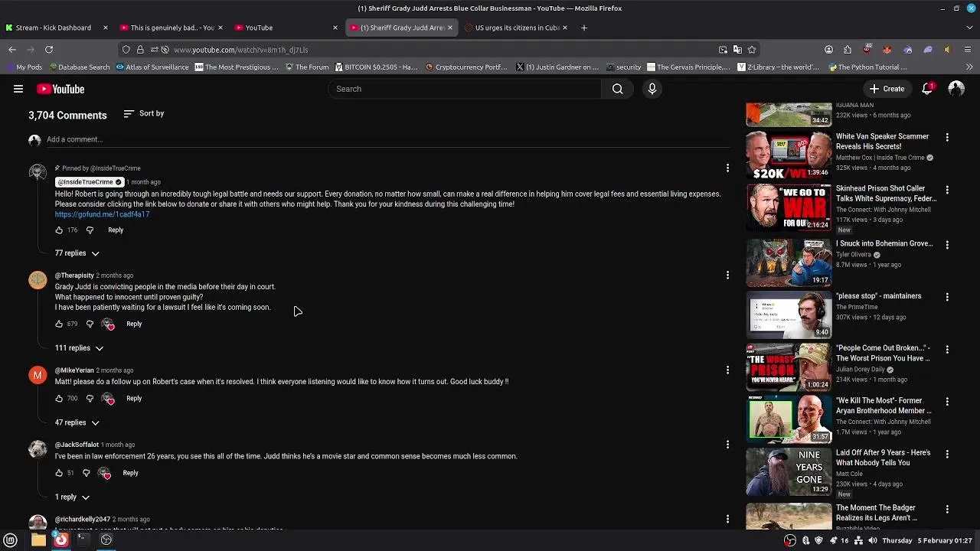
Task: Like @JackSoffalot's comment
Action: tap(59, 473)
